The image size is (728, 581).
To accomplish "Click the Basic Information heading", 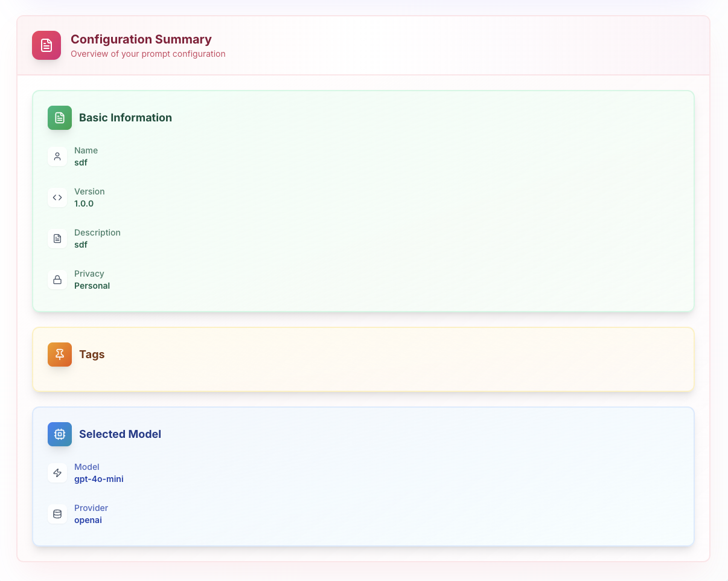I will [x=126, y=118].
